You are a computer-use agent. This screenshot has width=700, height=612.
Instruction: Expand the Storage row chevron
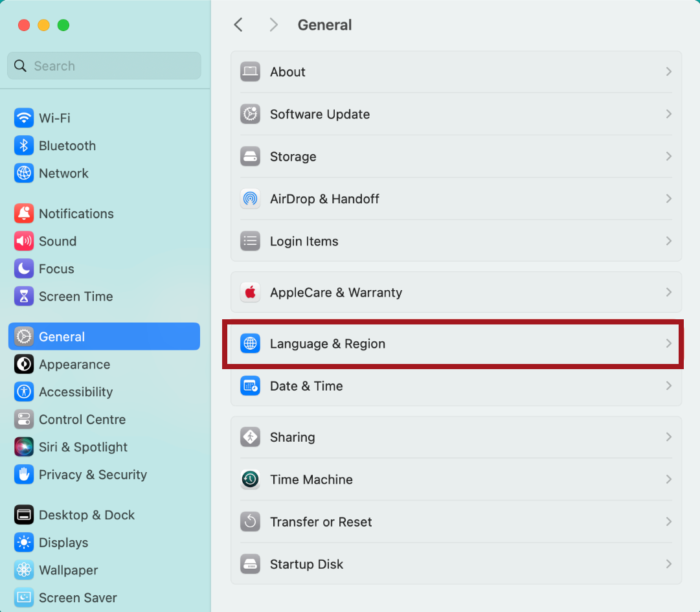668,156
